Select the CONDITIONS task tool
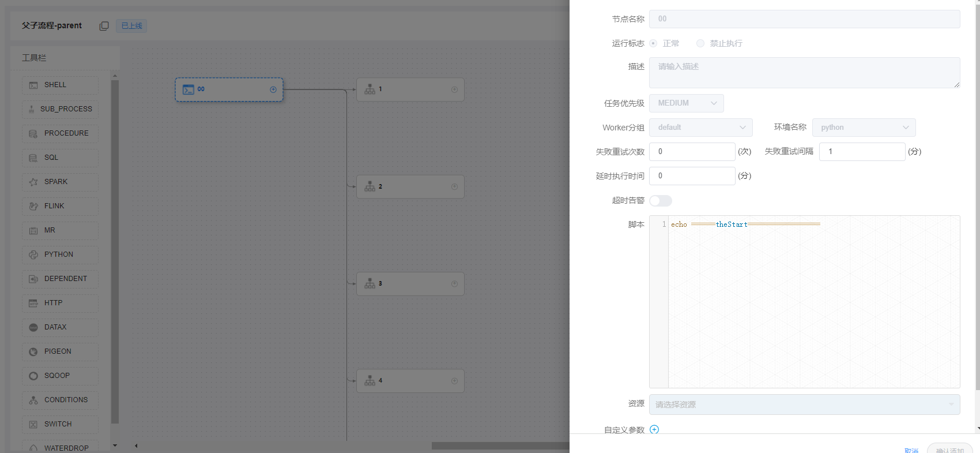This screenshot has width=980, height=453. coord(60,400)
